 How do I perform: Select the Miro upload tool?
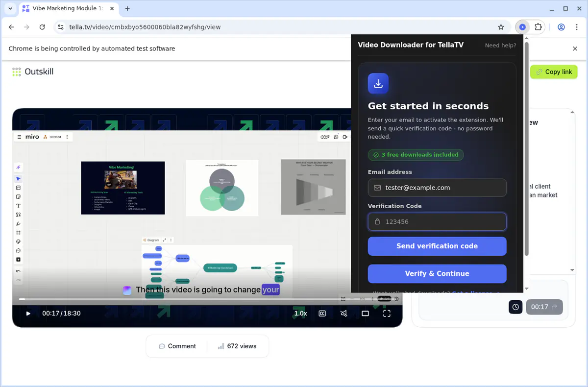(x=19, y=259)
